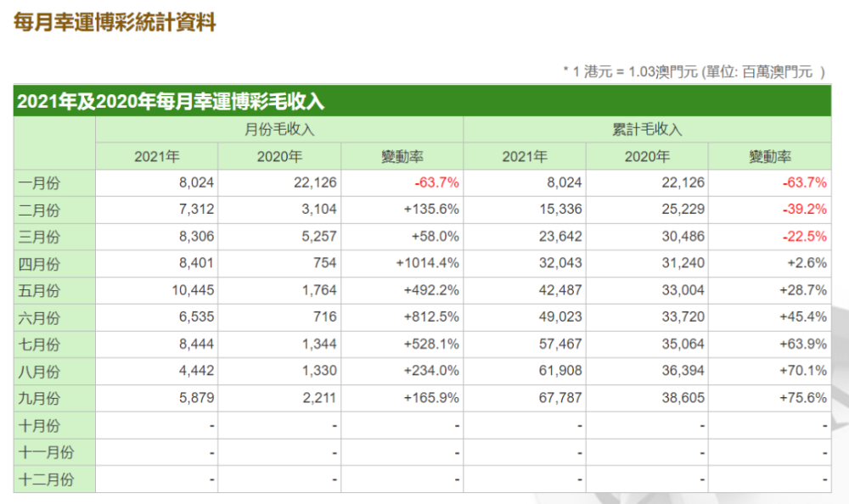
Task: Click the +75.6% cumulative change cell
Action: point(803,398)
